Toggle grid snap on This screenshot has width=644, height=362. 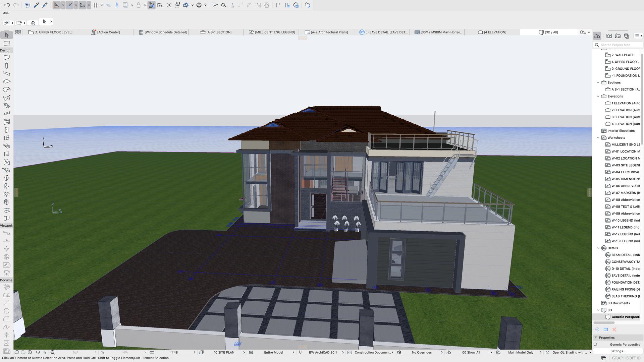click(96, 5)
